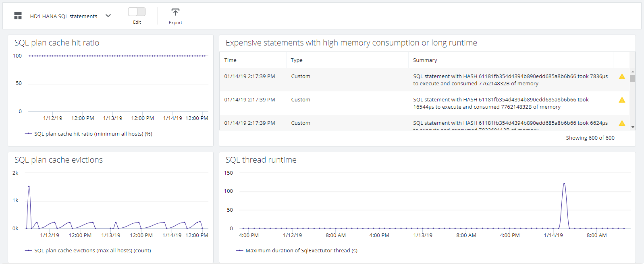
Task: Click the 'SQL thread runtime' panel title
Action: click(261, 160)
